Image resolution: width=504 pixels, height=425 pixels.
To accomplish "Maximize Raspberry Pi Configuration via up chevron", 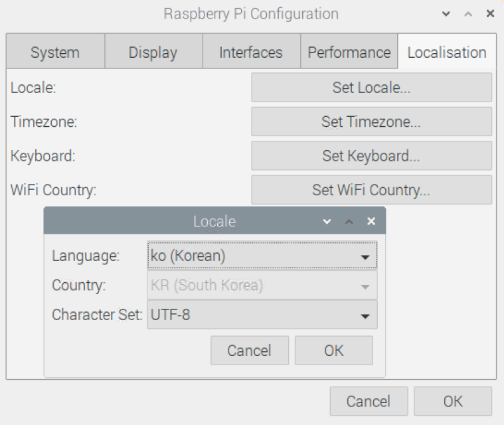I will point(468,14).
